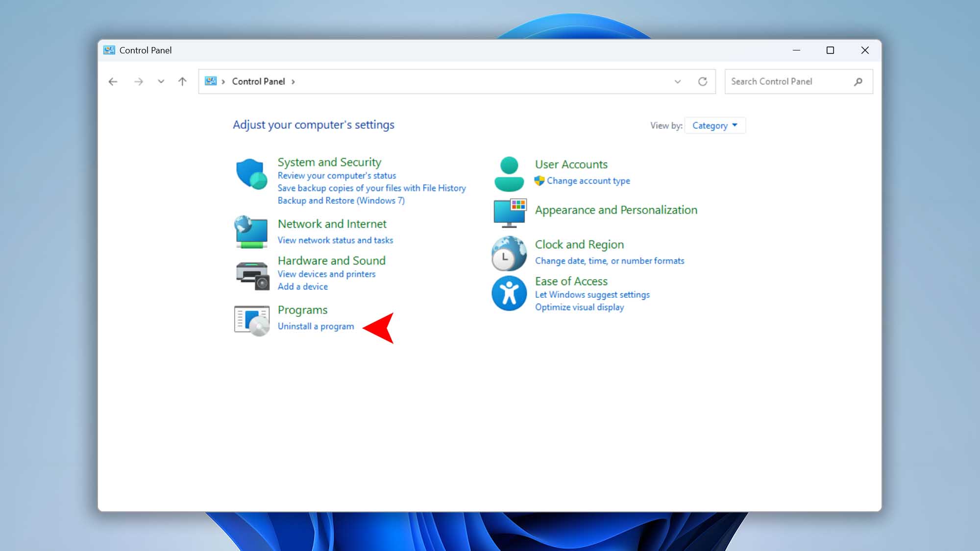Click Review your computer's status
Viewport: 980px width, 551px height.
point(337,175)
